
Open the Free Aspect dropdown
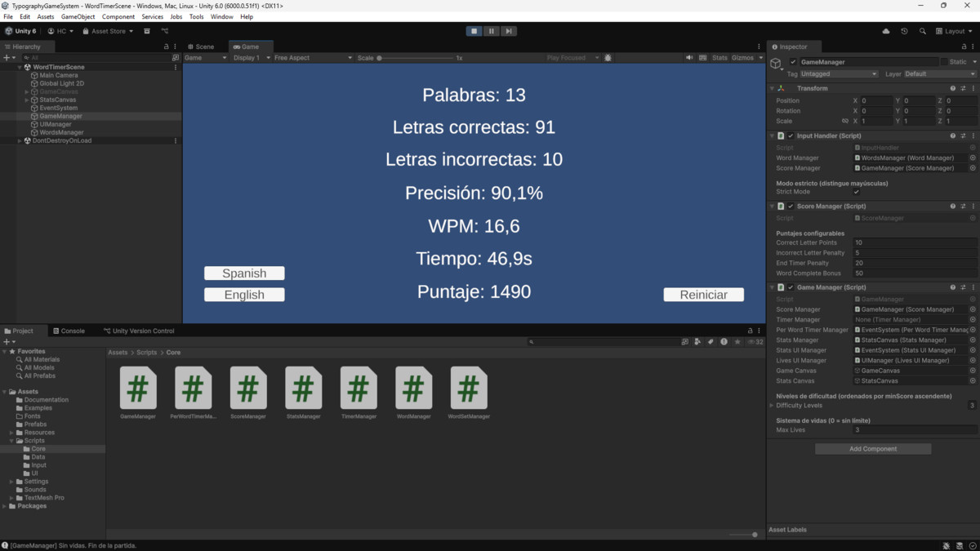pos(313,58)
